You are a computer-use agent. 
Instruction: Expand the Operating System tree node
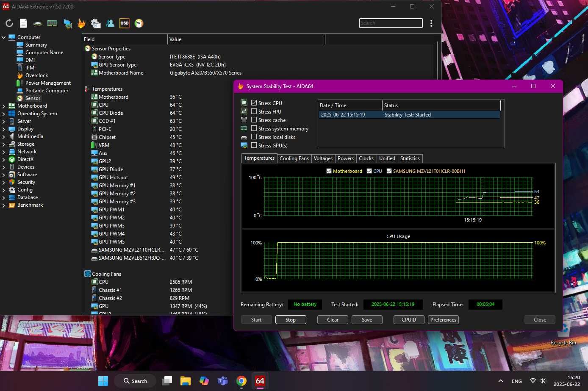(x=4, y=114)
